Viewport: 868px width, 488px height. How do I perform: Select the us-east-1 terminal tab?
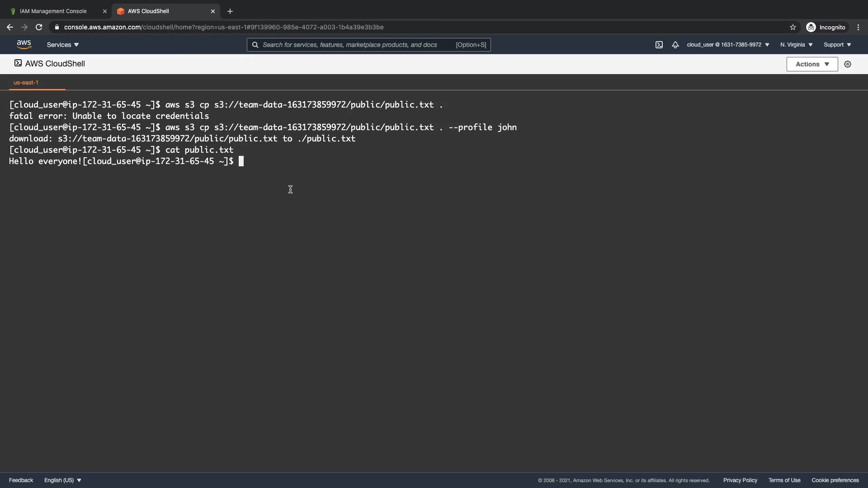click(26, 83)
